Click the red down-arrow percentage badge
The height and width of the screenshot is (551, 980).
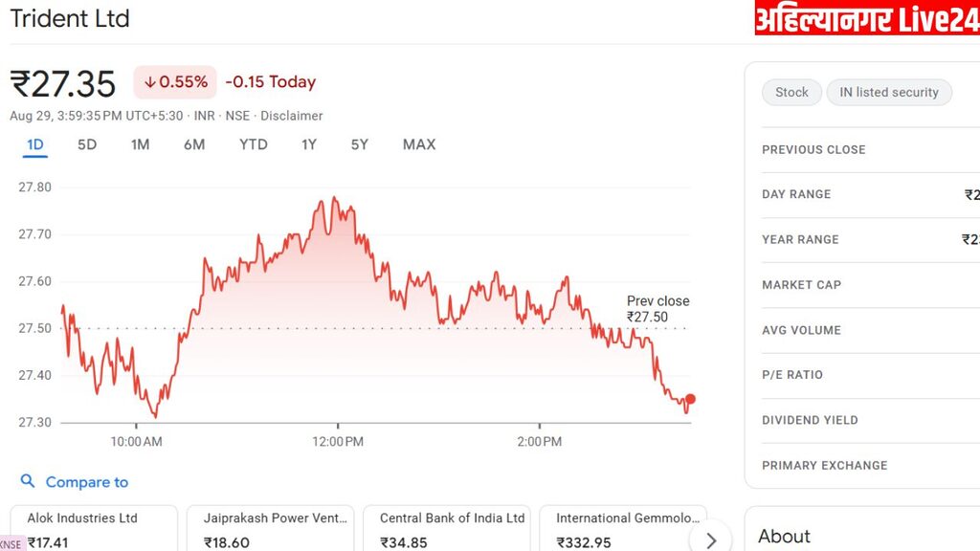[x=175, y=82]
